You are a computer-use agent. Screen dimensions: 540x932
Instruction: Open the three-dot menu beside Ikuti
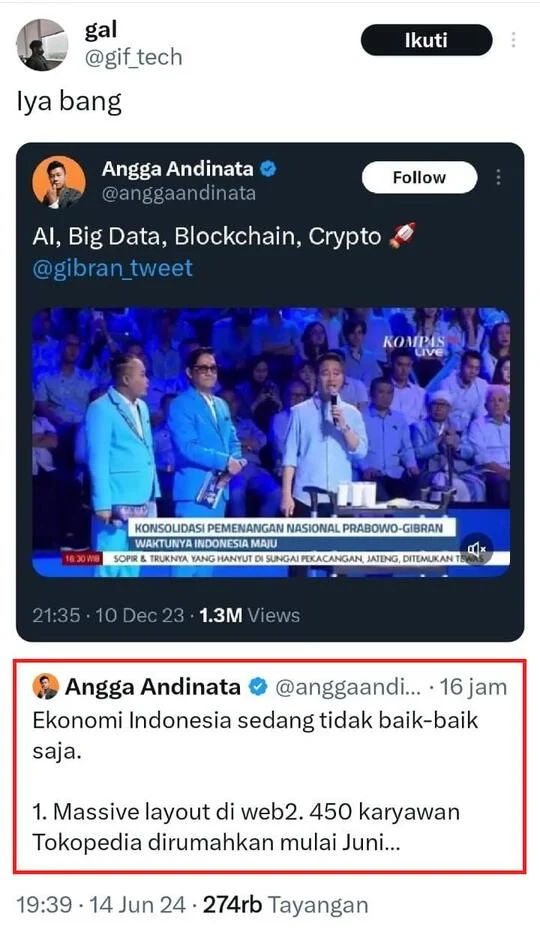tap(513, 40)
